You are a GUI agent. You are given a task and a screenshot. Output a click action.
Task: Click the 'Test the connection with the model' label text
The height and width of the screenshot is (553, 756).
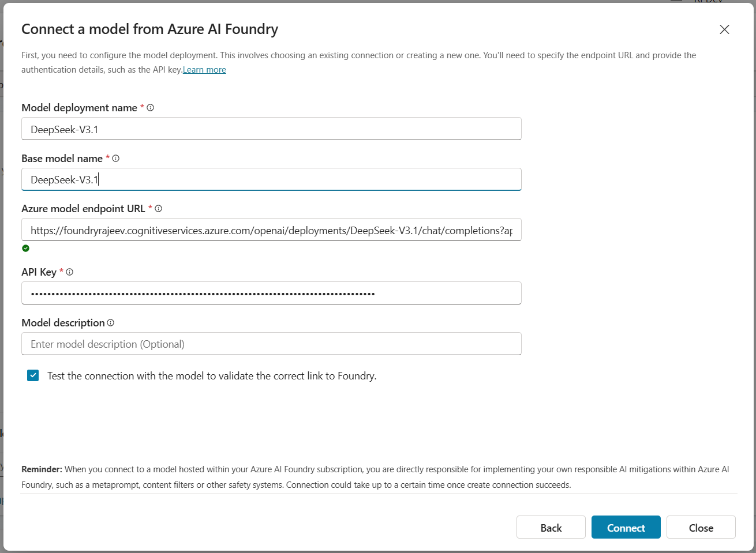pyautogui.click(x=211, y=376)
